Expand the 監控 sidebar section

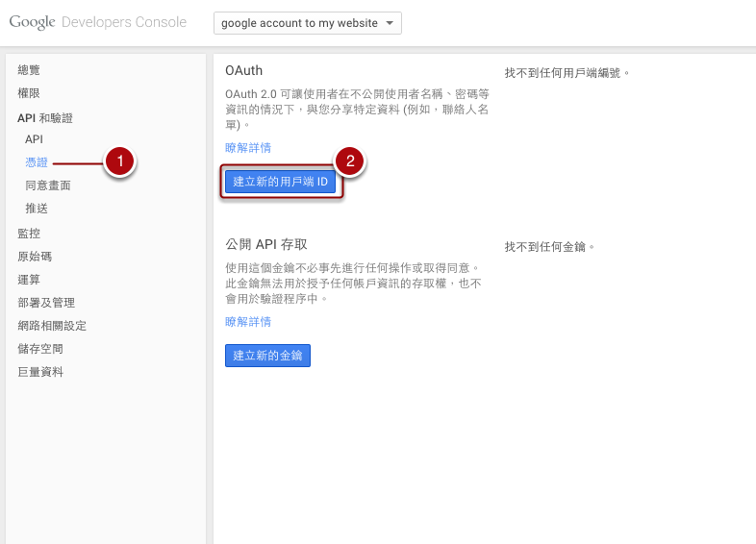[29, 234]
